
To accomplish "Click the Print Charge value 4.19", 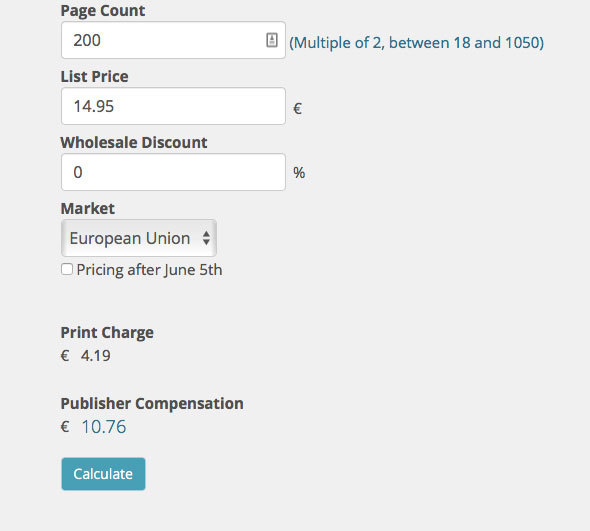I will pyautogui.click(x=96, y=356).
